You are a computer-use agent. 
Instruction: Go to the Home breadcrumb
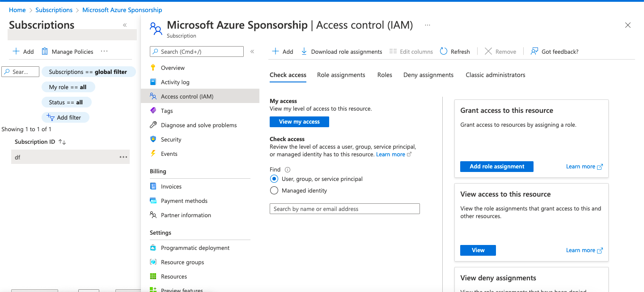coord(17,10)
